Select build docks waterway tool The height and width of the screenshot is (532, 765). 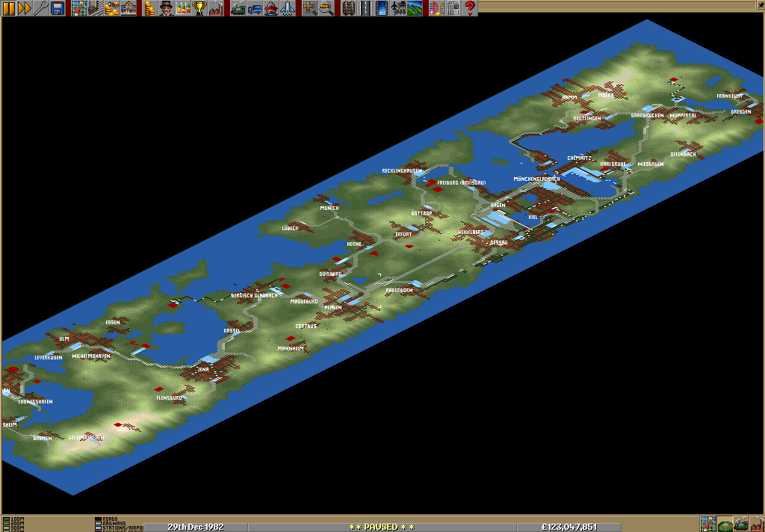(381, 7)
